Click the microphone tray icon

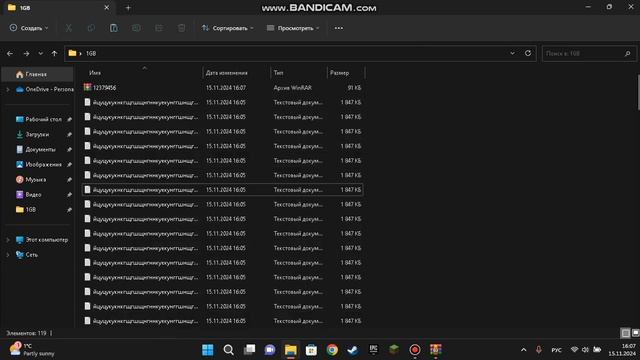pos(538,350)
